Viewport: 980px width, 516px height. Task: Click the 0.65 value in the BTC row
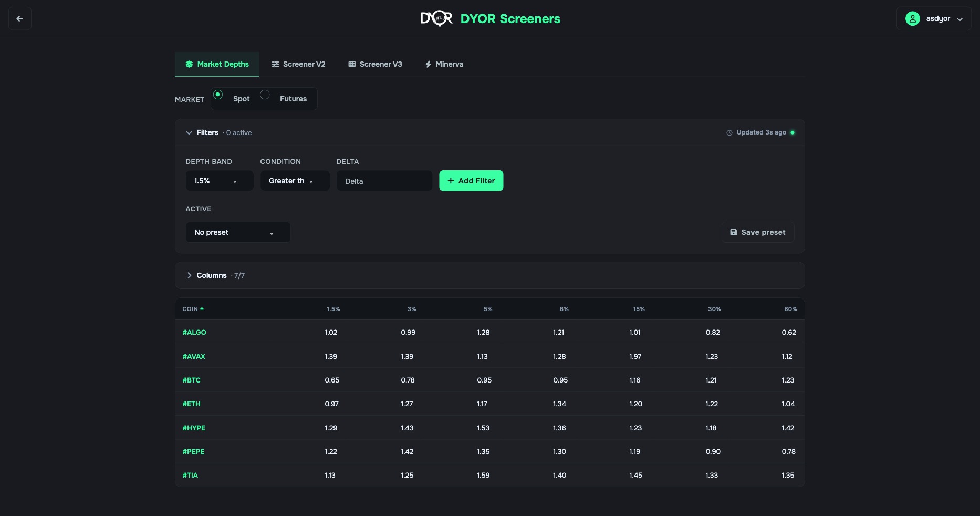(332, 380)
